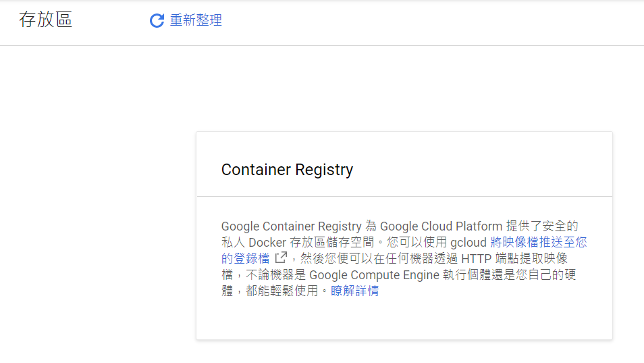Viewport: 644px width, 363px height.
Task: Click the word gcloud in the description
Action: pos(468,243)
